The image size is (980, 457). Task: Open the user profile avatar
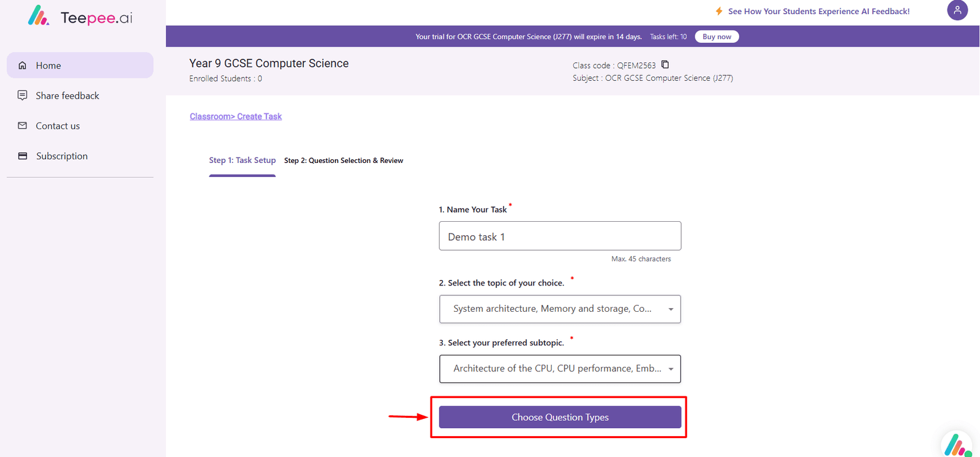[957, 10]
